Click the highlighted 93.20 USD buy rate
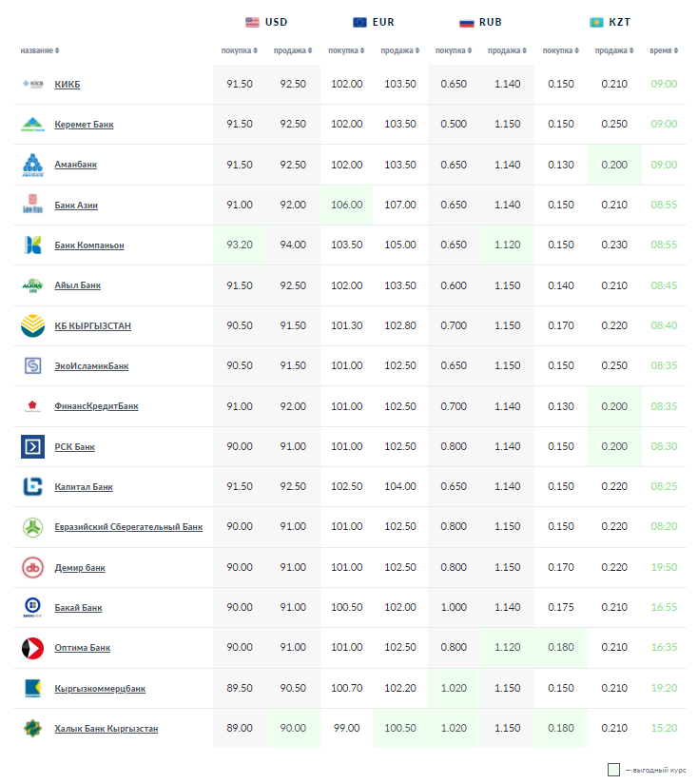This screenshot has height=784, width=698. [240, 245]
